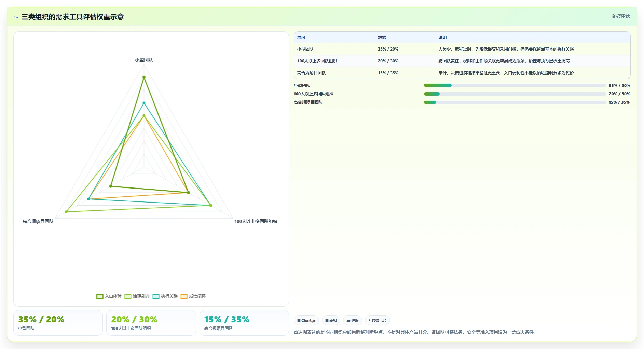The image size is (644, 349).
Task: Click the Chart.js tag chip
Action: (306, 320)
